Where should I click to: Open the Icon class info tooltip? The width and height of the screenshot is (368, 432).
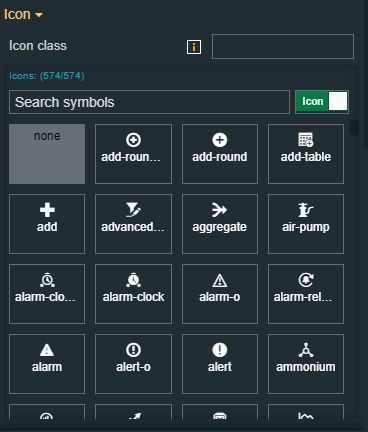194,47
